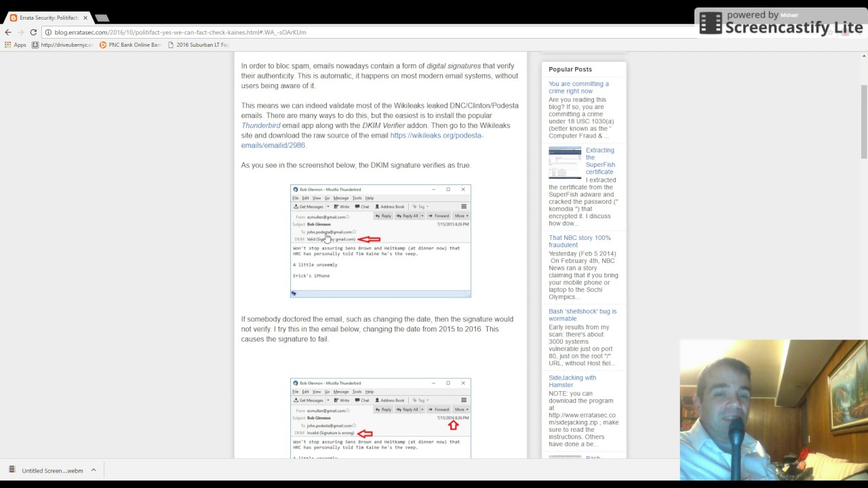
Task: Open 'Extracting the SuperFish certificate' post
Action: [600, 161]
